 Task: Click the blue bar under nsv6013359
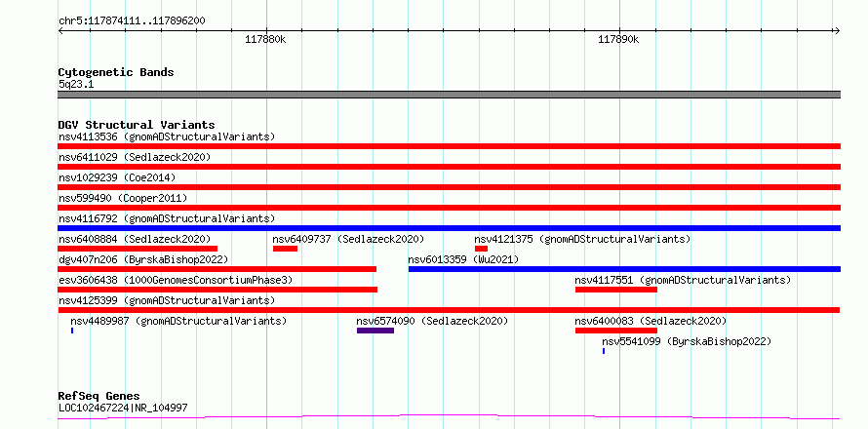624,269
